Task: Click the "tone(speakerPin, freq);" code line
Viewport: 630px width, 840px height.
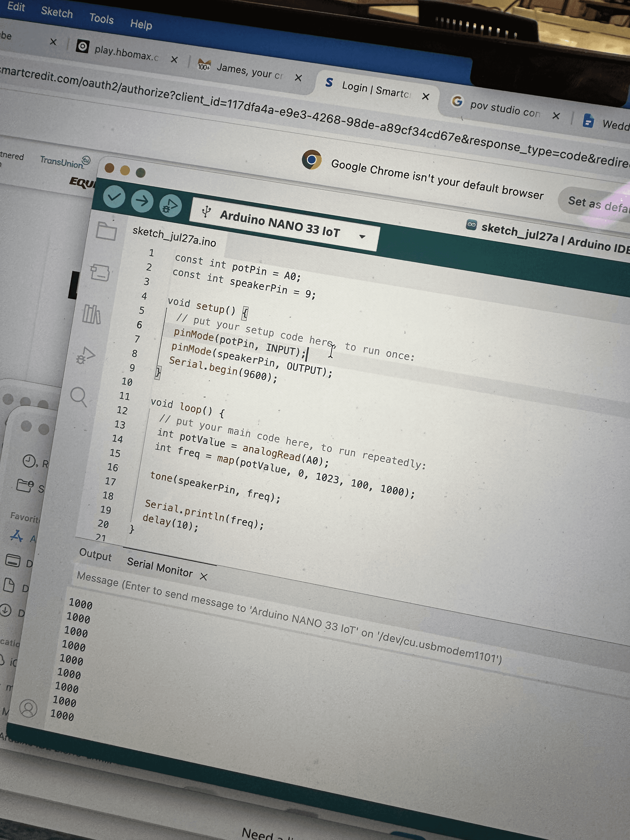Action: [215, 486]
